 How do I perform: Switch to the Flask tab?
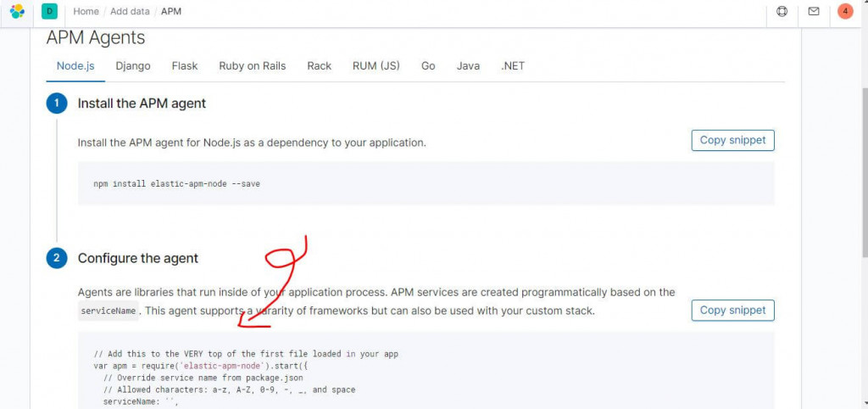click(x=184, y=66)
